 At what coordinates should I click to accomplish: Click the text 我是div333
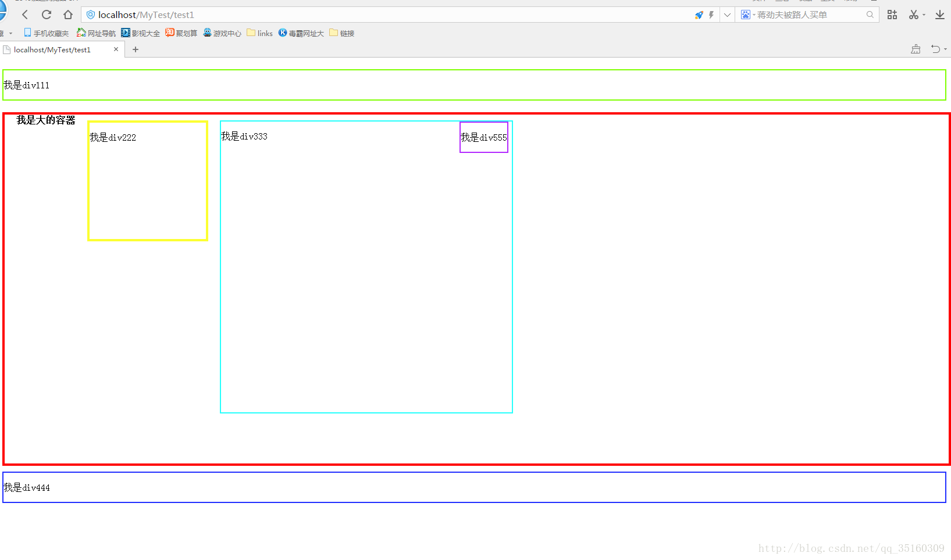coord(244,137)
